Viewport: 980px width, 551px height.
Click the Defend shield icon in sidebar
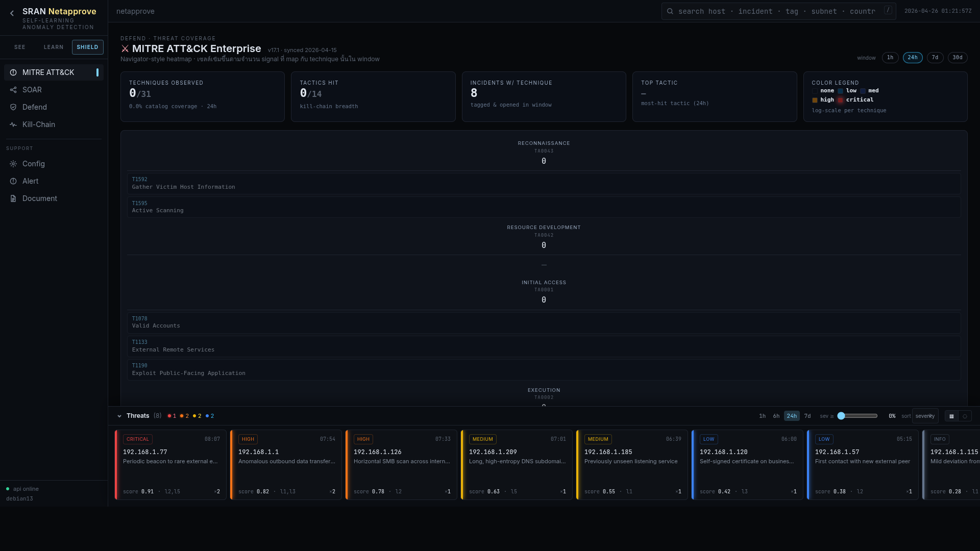coord(13,107)
